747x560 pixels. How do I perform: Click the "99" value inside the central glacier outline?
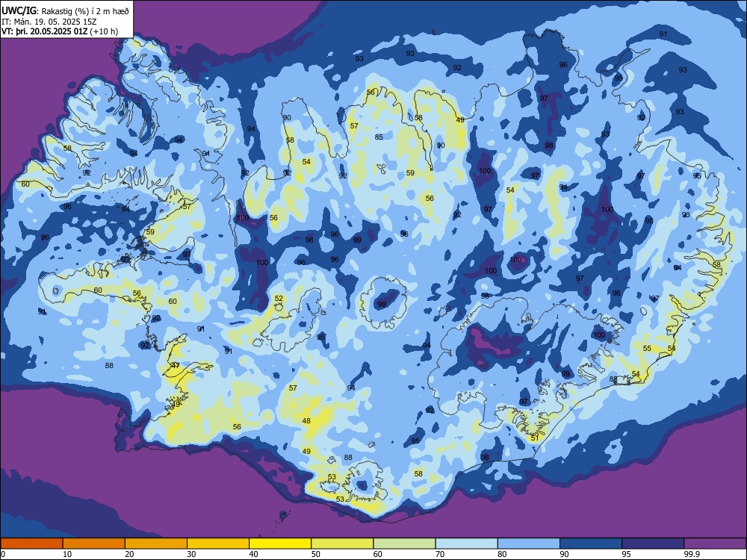click(x=382, y=305)
